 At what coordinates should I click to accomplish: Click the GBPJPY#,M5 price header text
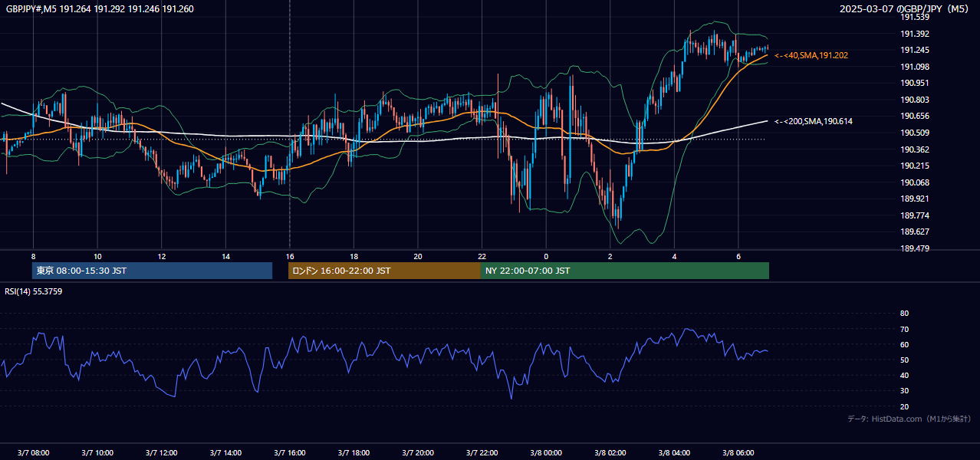[x=100, y=9]
